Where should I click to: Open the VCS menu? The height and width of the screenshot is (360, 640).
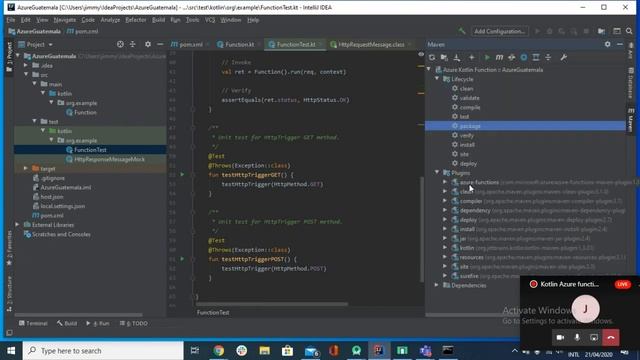(x=210, y=20)
